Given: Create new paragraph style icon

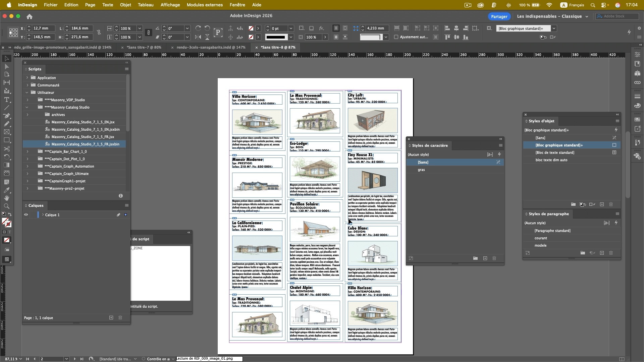Looking at the screenshot, I should (602, 253).
